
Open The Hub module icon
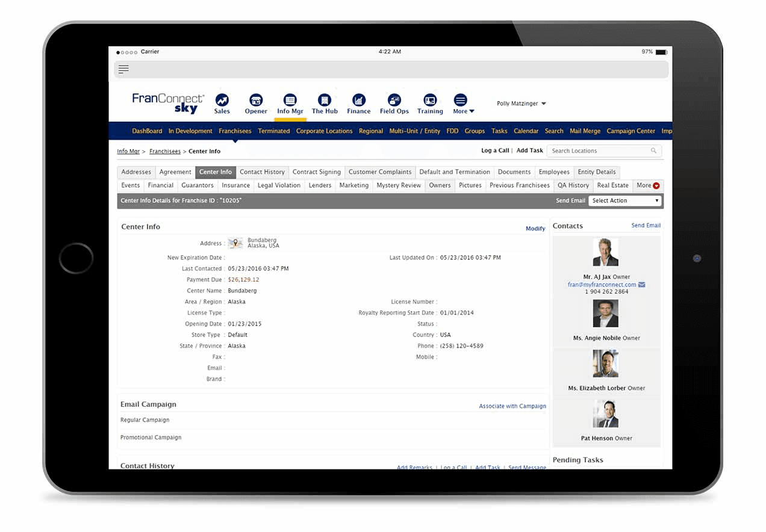click(x=325, y=101)
